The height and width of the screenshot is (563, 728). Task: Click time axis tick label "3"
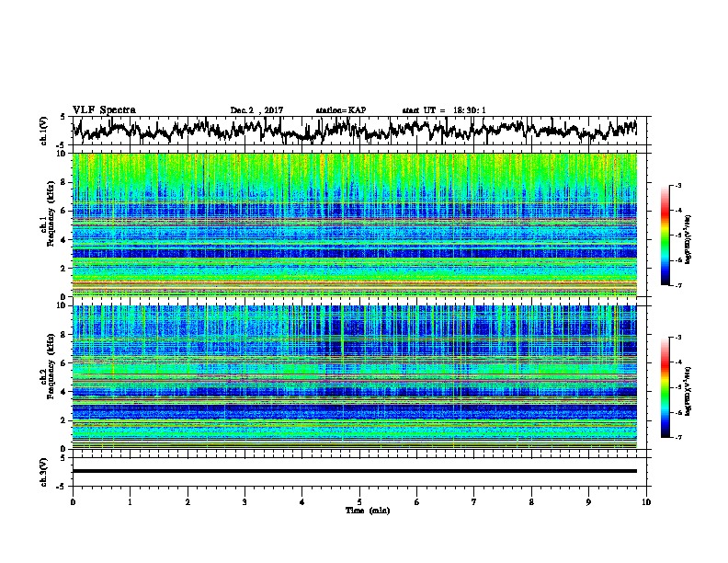[x=245, y=502]
